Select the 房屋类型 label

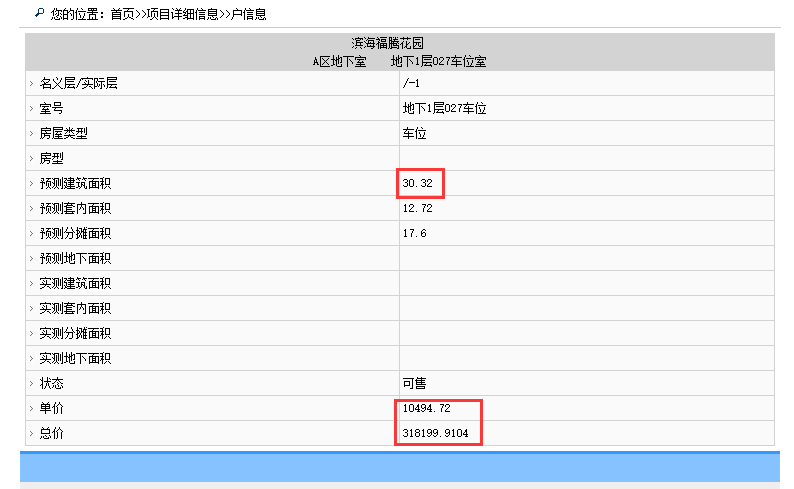63,133
